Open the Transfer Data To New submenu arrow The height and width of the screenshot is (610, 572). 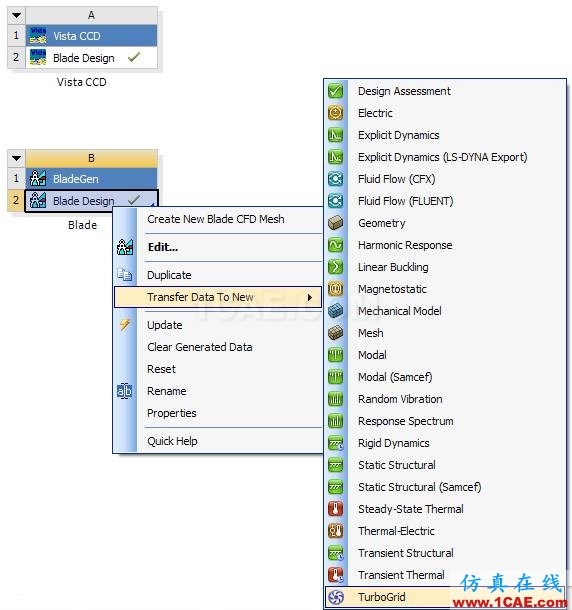310,297
